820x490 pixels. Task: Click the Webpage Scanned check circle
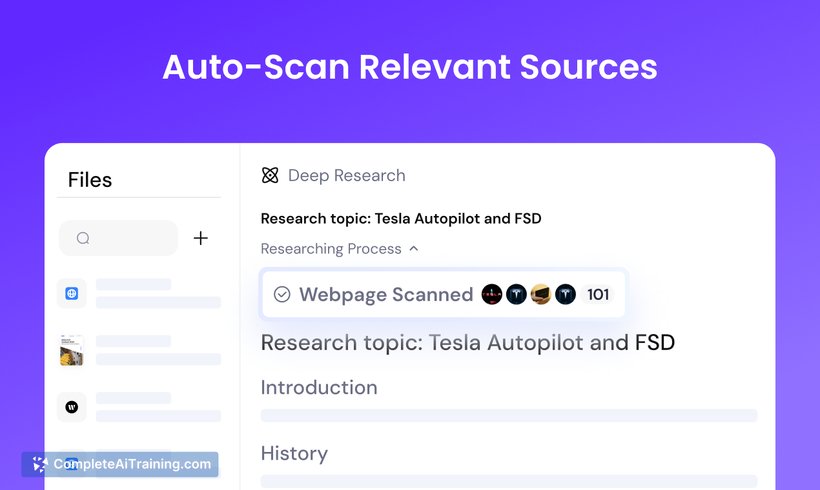point(282,294)
